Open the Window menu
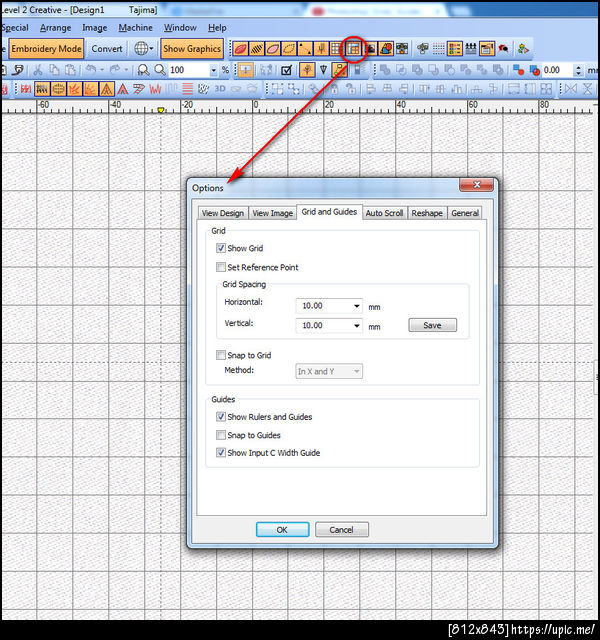This screenshot has height=640, width=600. pos(180,28)
